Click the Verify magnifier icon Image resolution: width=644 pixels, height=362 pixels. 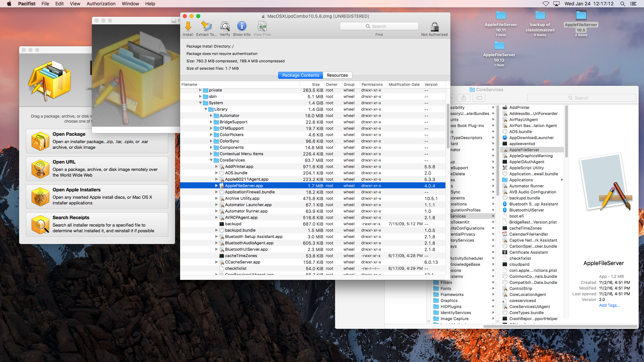[225, 26]
